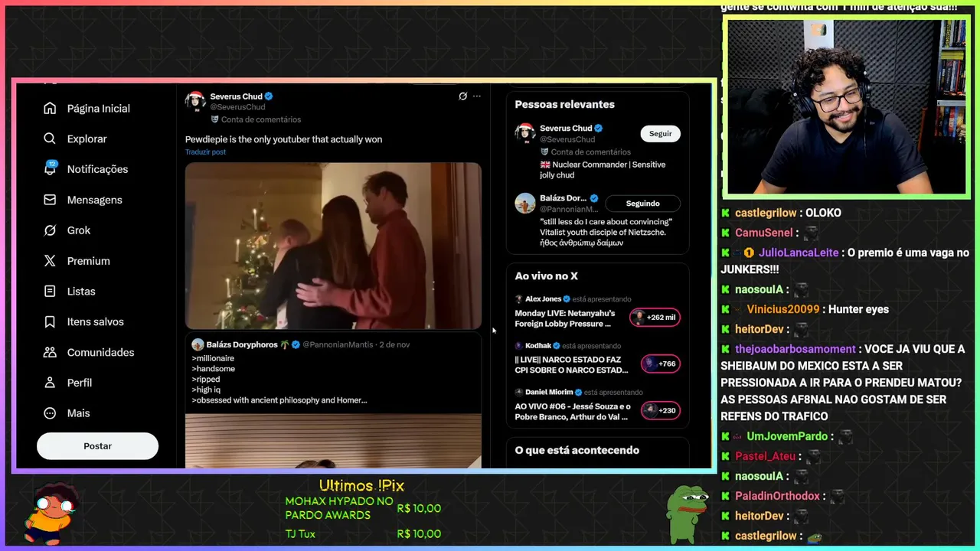The image size is (980, 551).
Task: Click 'O que está acontecendo' heading
Action: tap(577, 451)
